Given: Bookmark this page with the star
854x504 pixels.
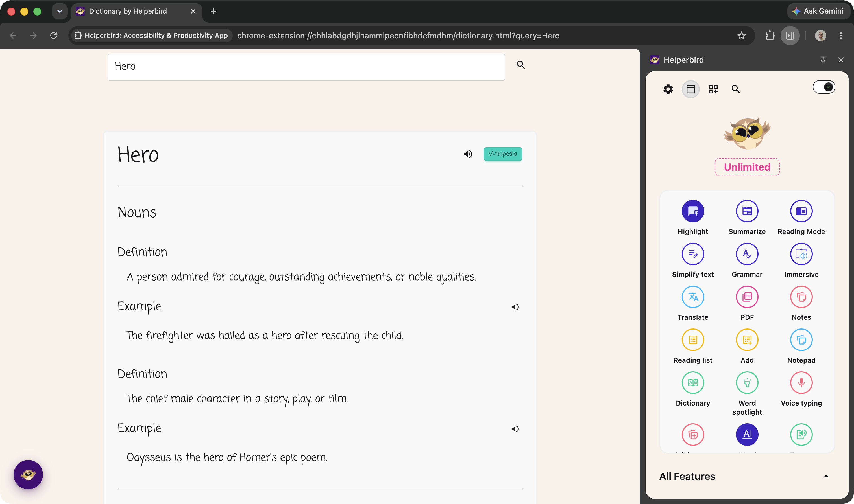Looking at the screenshot, I should tap(742, 35).
